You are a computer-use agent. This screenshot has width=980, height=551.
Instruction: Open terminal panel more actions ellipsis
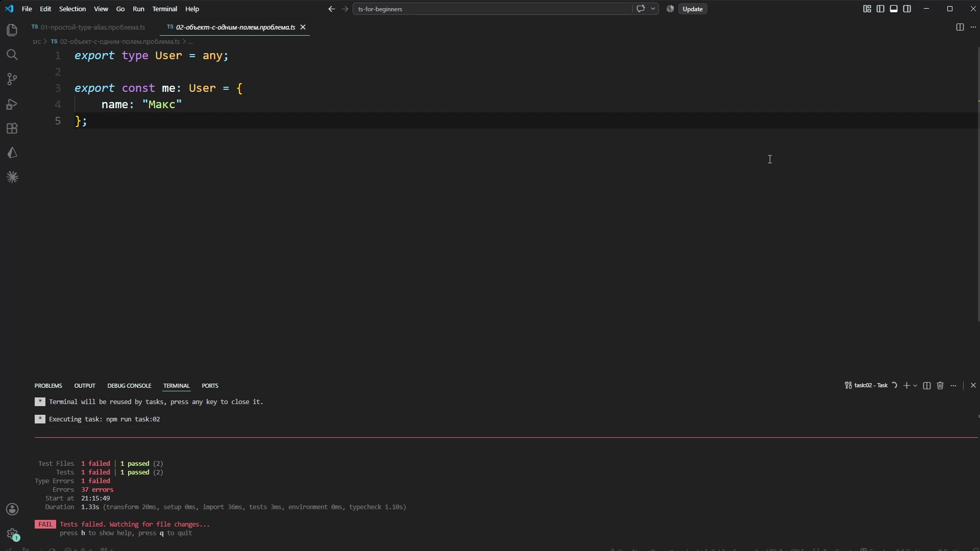[953, 386]
